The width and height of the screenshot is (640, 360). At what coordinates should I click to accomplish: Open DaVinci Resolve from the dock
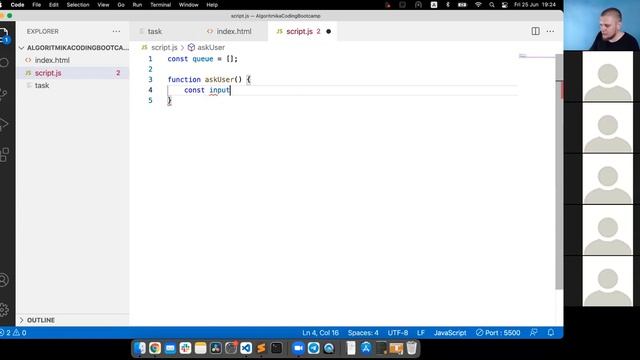[216, 348]
